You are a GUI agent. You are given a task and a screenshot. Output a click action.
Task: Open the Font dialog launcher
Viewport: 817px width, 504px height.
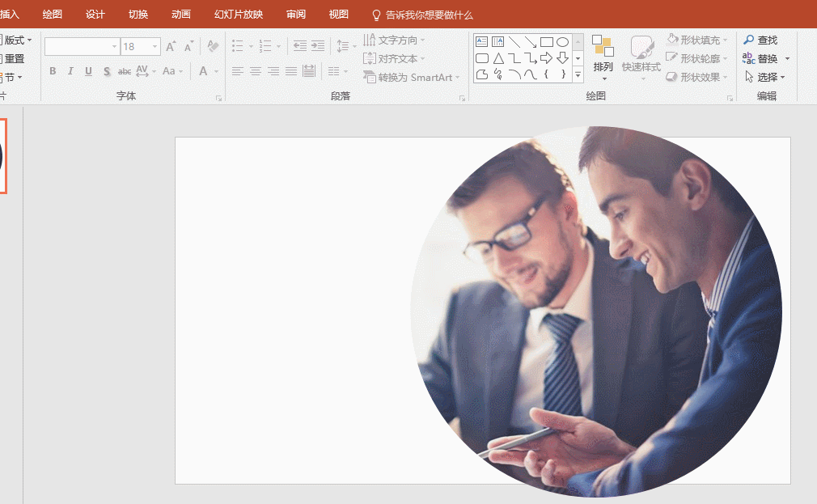(219, 98)
